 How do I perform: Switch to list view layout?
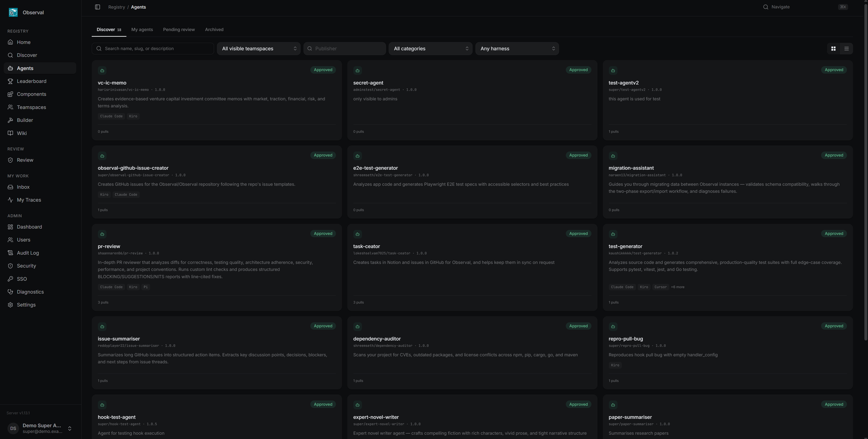click(846, 48)
